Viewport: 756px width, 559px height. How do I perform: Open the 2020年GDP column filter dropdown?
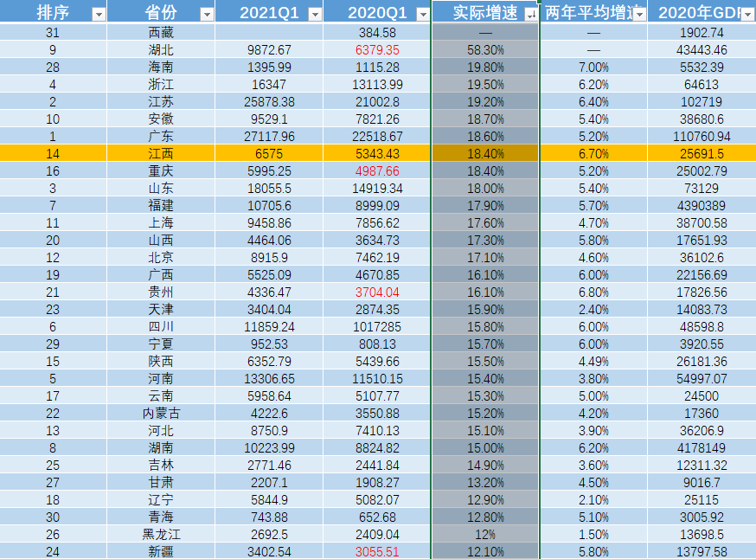click(747, 15)
